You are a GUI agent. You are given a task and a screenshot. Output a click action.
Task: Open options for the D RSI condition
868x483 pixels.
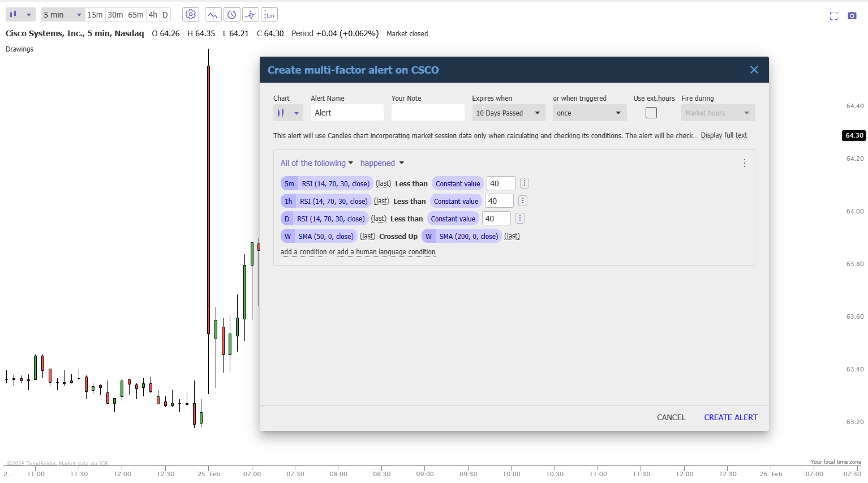[x=520, y=219]
